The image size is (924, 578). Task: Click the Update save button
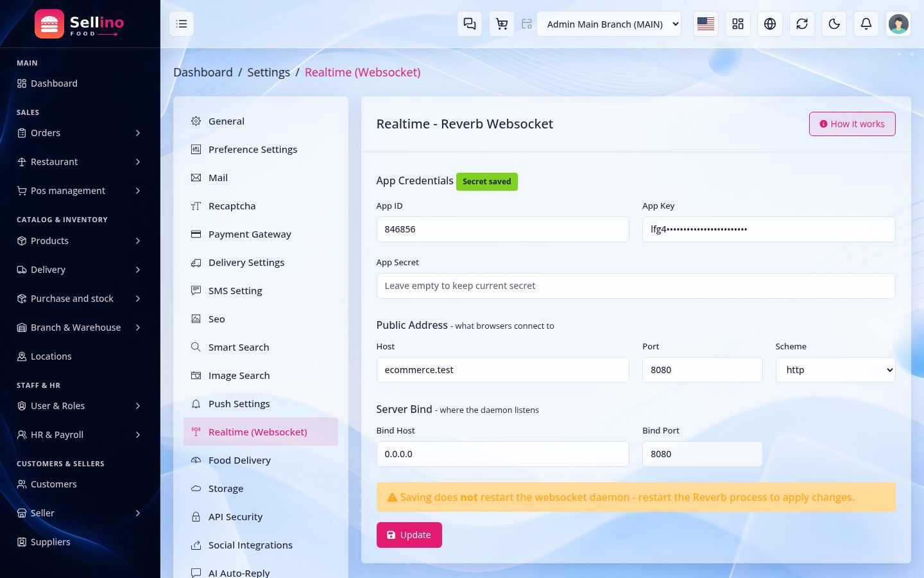[x=409, y=535]
